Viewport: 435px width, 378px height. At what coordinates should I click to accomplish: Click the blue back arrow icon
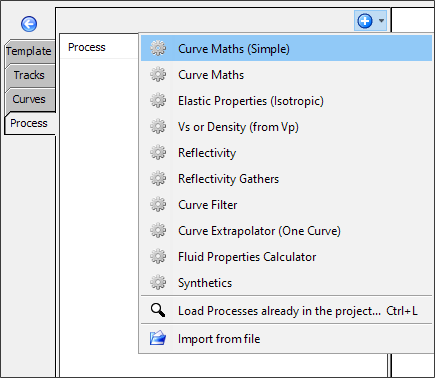(29, 24)
